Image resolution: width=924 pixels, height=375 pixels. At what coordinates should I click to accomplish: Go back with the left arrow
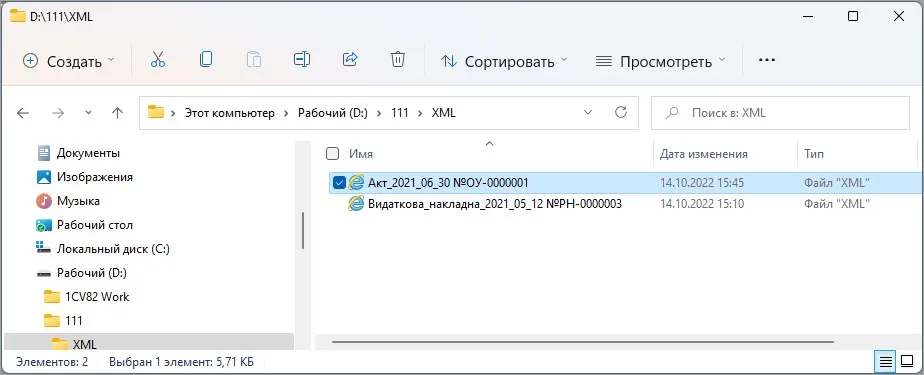point(23,113)
